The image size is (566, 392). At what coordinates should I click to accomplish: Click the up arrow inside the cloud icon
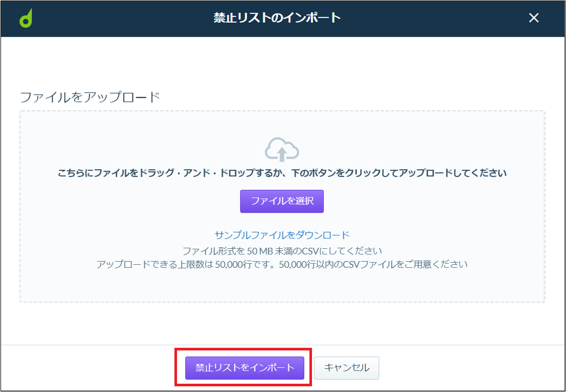click(x=282, y=154)
